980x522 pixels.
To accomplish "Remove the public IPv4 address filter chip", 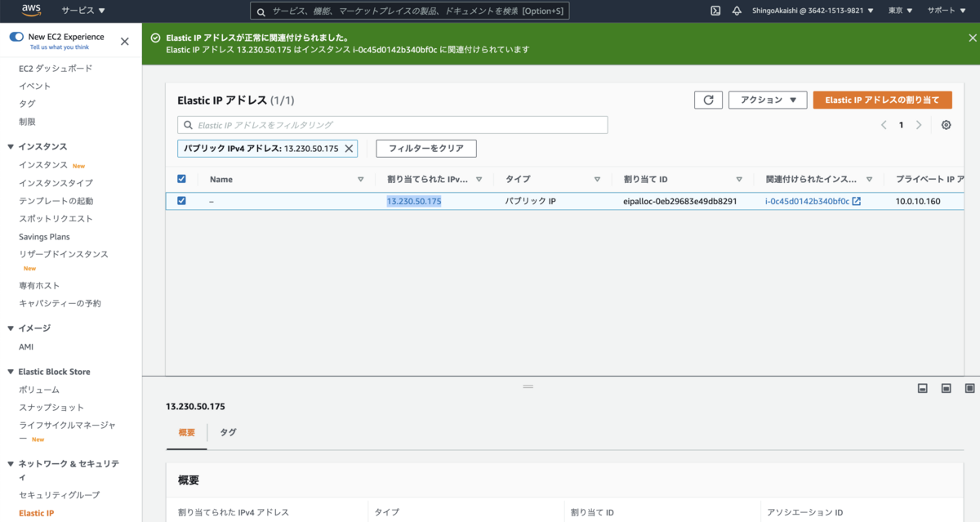I will 349,149.
